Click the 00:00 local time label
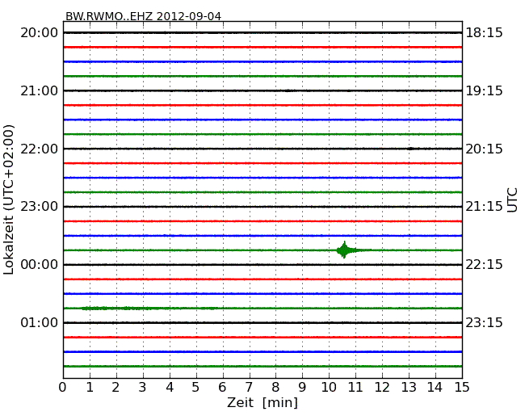The height and width of the screenshot is (420, 525). coord(40,265)
